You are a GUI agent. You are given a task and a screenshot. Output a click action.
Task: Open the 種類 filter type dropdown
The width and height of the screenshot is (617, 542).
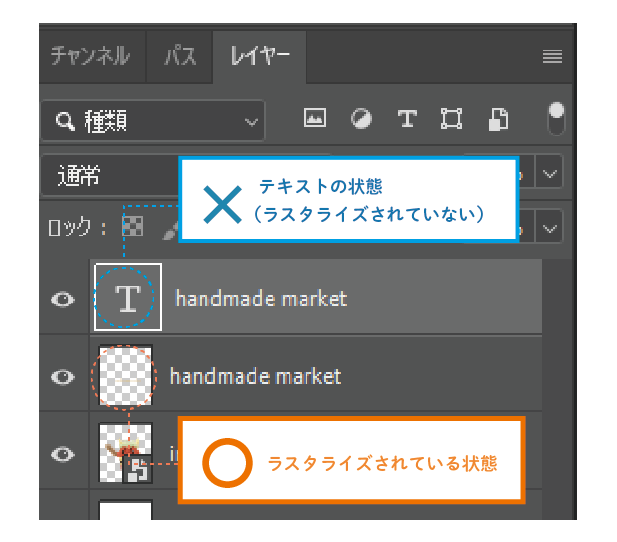pos(153,121)
